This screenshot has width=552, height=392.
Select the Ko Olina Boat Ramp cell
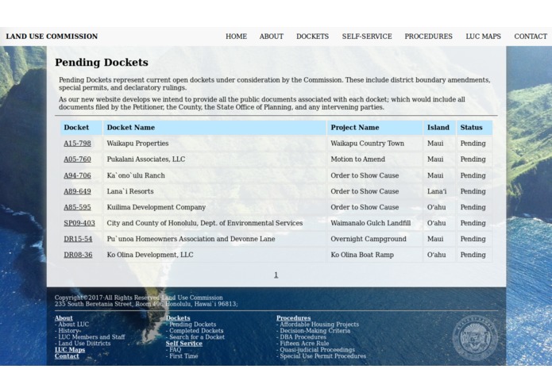pyautogui.click(x=375, y=255)
